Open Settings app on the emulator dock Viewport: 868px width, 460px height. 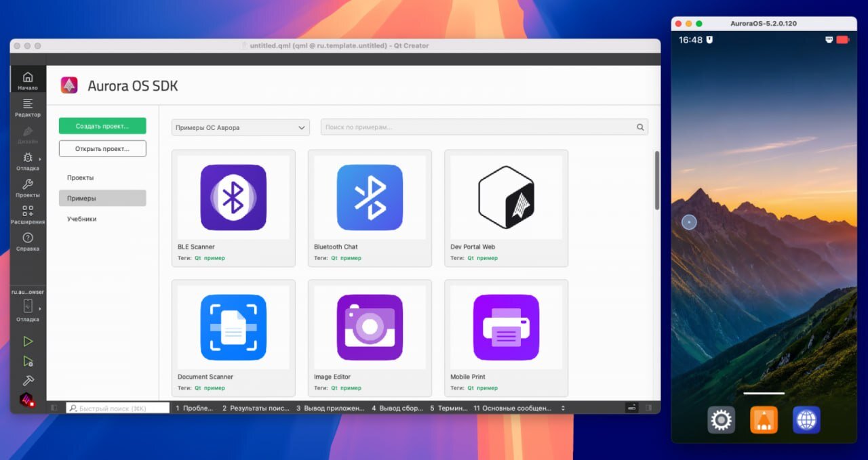pos(721,420)
